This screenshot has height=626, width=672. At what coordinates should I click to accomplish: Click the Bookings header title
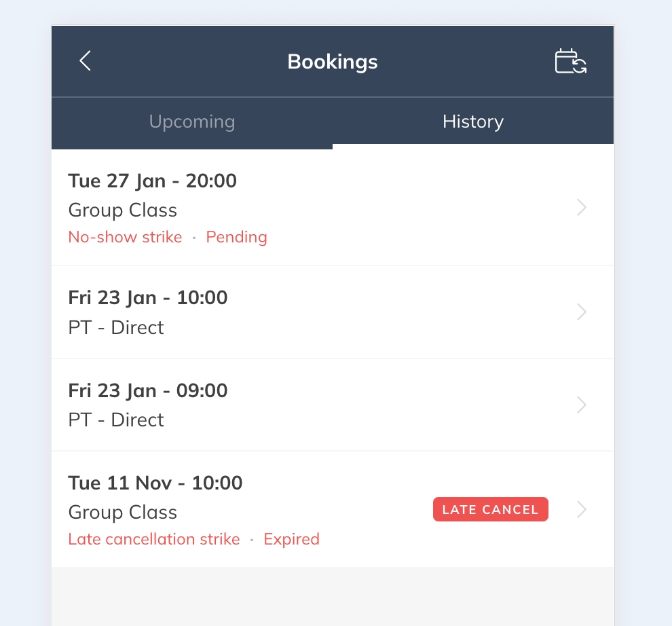[333, 62]
